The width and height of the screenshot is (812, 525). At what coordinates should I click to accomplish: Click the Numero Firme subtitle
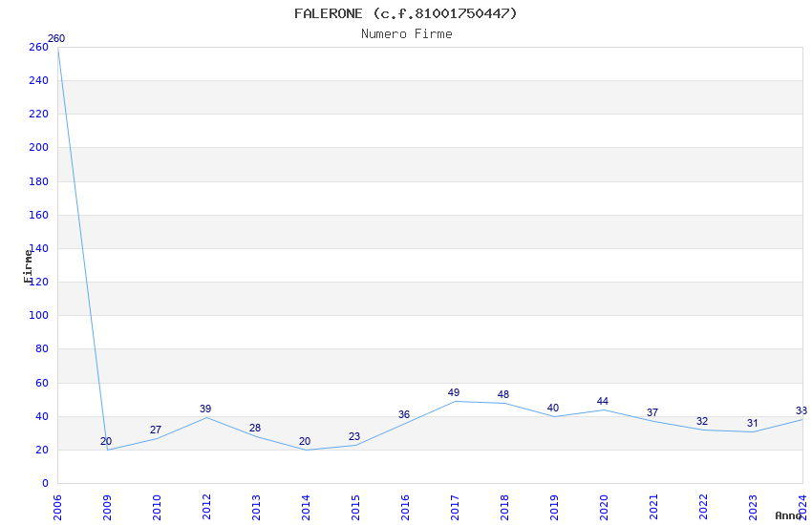pos(407,34)
